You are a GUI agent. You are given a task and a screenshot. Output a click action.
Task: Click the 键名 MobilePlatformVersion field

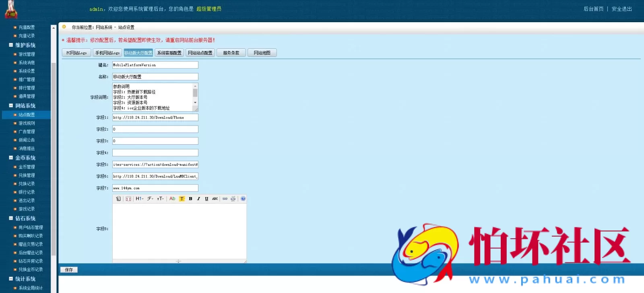(155, 65)
